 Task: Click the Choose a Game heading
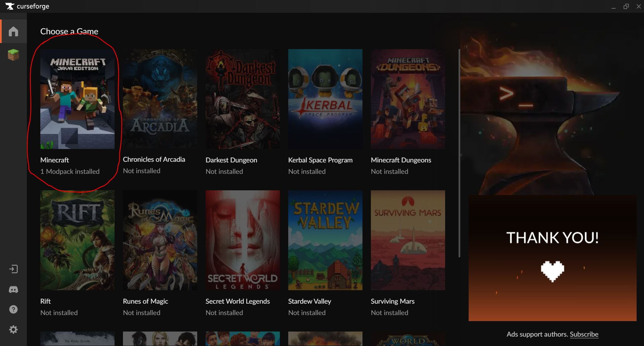tap(69, 31)
